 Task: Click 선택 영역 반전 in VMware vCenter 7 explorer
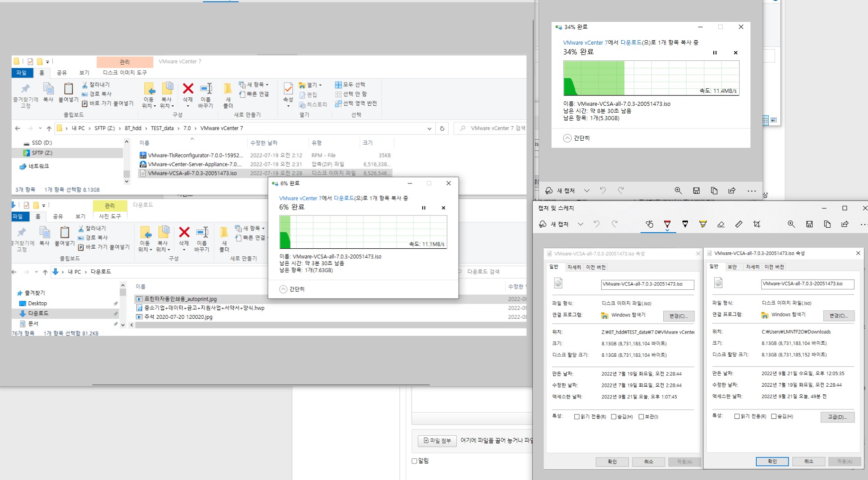[356, 103]
